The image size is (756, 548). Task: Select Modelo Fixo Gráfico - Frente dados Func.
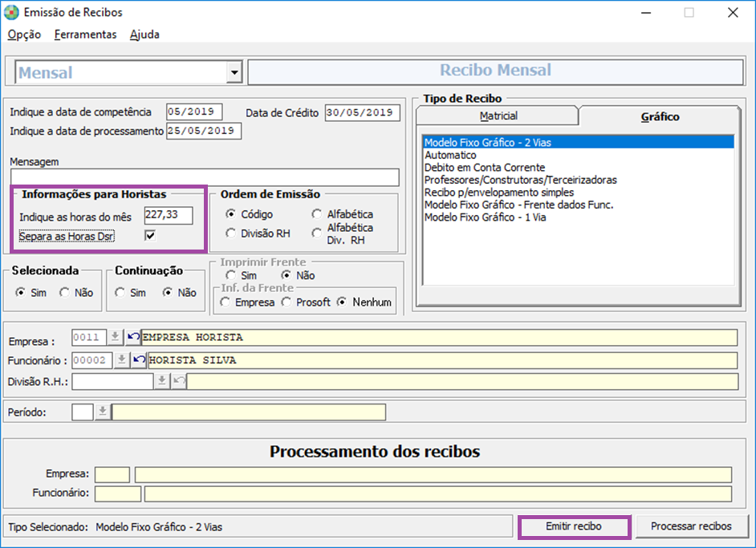pos(578,205)
